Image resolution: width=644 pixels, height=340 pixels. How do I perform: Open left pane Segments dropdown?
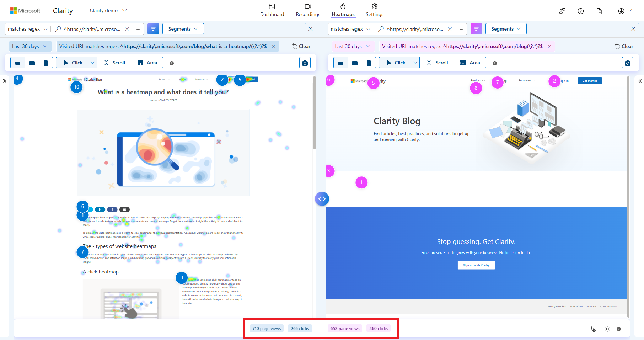183,29
